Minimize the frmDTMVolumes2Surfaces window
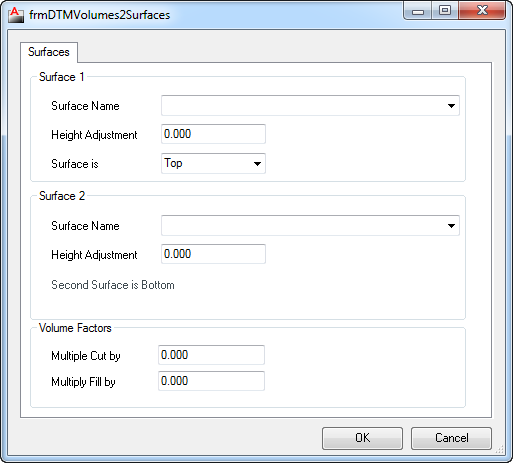Viewport: 513px width, 463px height. pyautogui.click(x=418, y=11)
